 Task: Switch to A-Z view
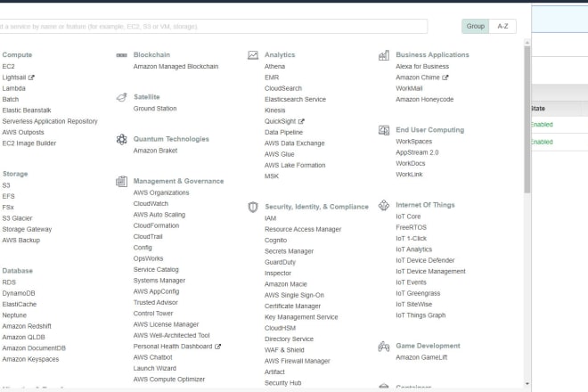point(502,26)
